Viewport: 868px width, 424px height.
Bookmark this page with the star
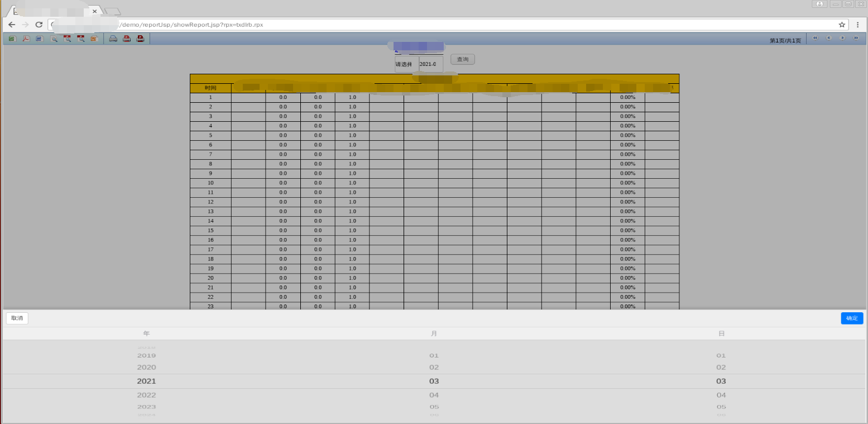pyautogui.click(x=842, y=25)
